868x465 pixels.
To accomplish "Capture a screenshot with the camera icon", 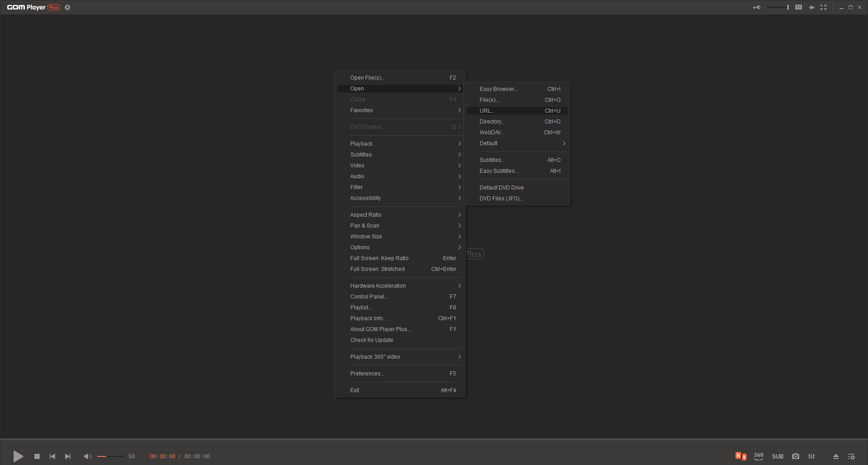I will pyautogui.click(x=796, y=456).
